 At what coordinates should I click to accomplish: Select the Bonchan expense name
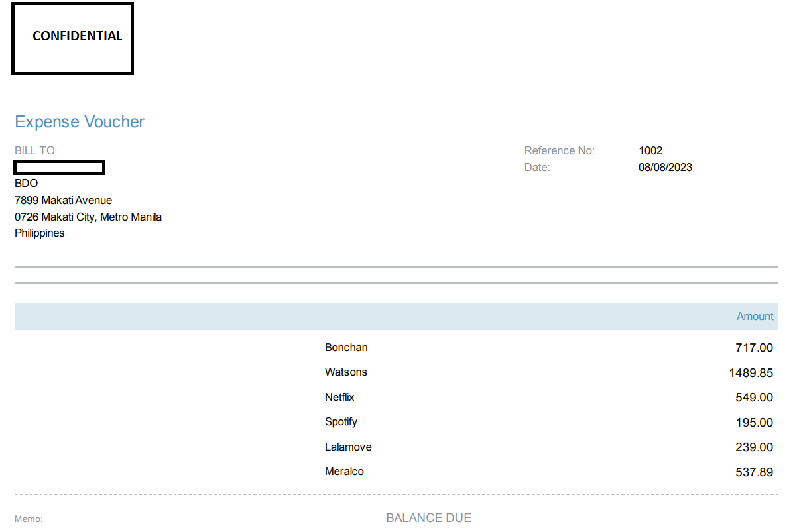346,348
